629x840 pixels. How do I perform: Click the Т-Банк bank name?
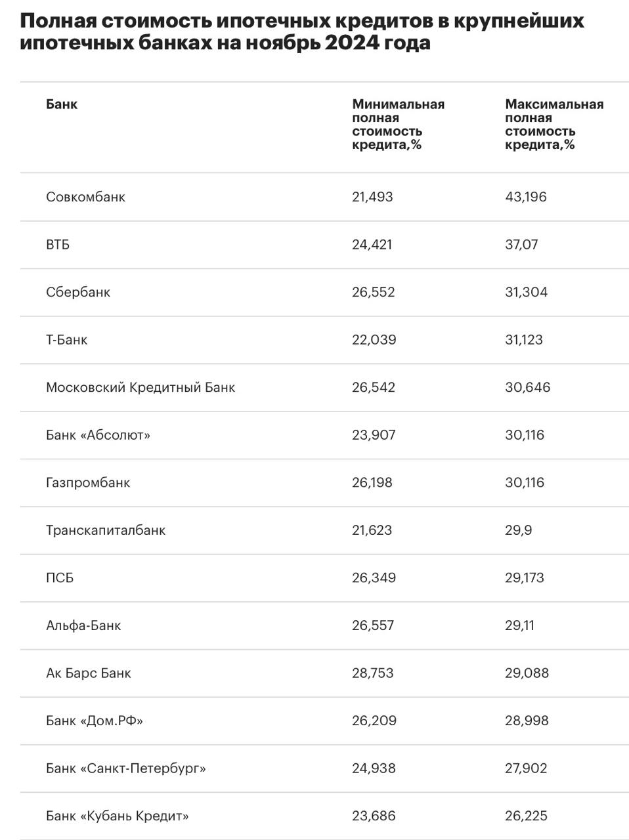tap(66, 340)
